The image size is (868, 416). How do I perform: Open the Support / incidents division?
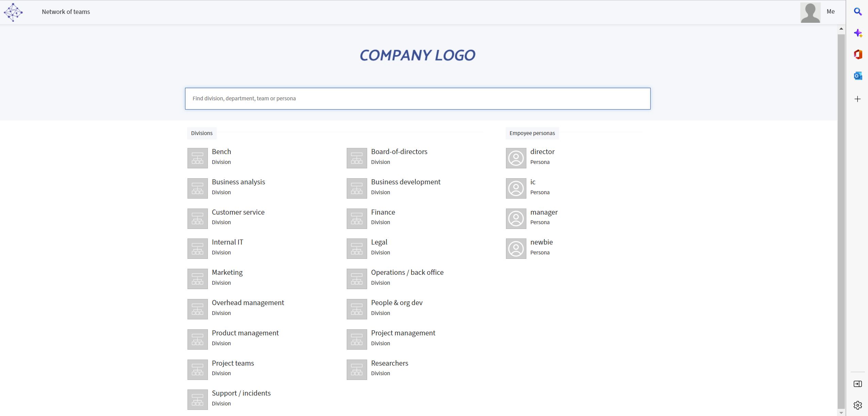pos(241,393)
